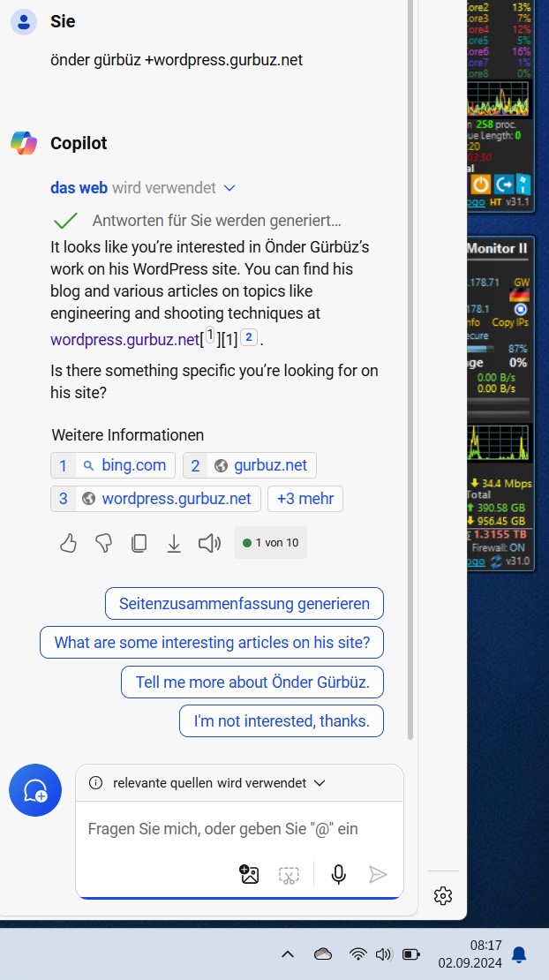Focus the 'Fragen Sie mich' input box
This screenshot has width=549, height=980.
tap(239, 829)
